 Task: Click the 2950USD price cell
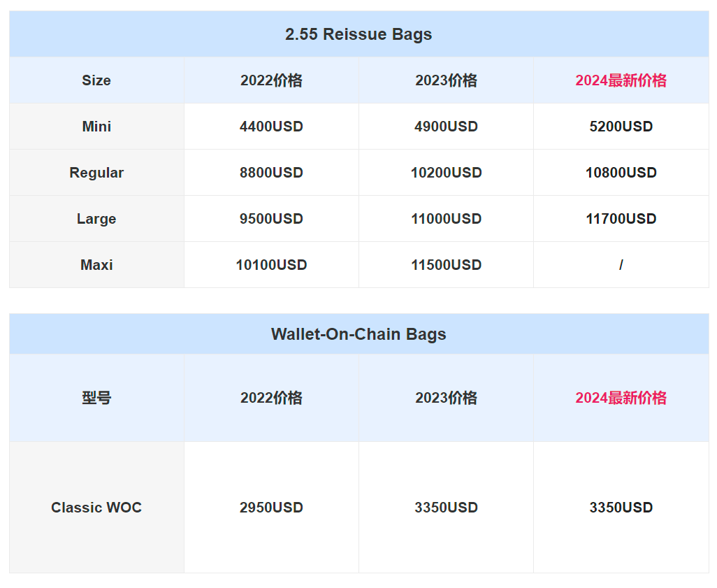271,508
